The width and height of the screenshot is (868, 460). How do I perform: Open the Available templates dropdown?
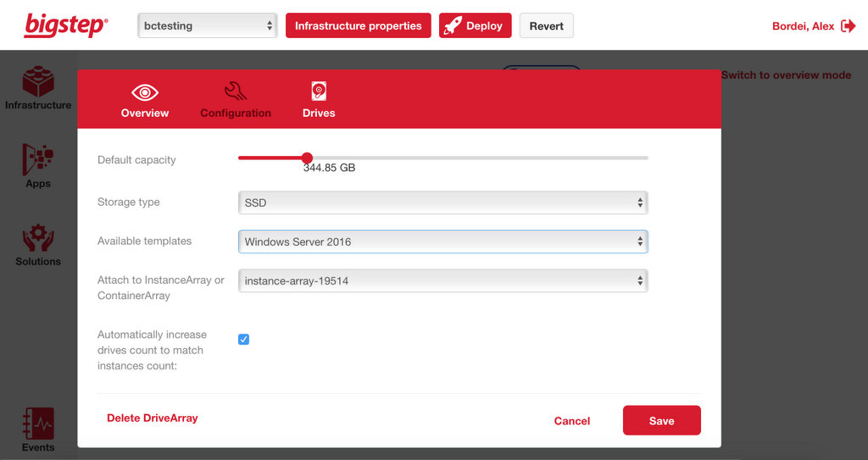point(442,241)
